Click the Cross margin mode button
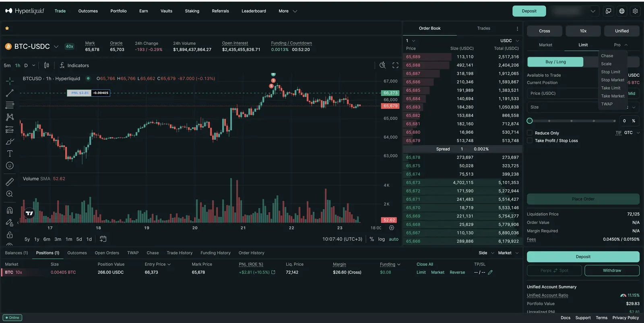 click(544, 31)
